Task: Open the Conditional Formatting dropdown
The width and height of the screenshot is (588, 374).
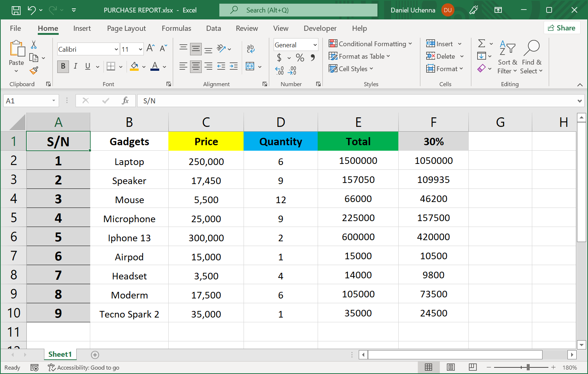Action: (370, 44)
